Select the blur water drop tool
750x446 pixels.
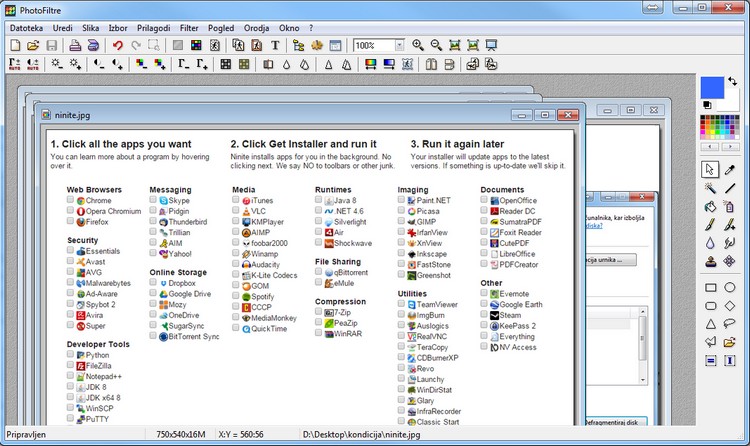click(x=710, y=243)
